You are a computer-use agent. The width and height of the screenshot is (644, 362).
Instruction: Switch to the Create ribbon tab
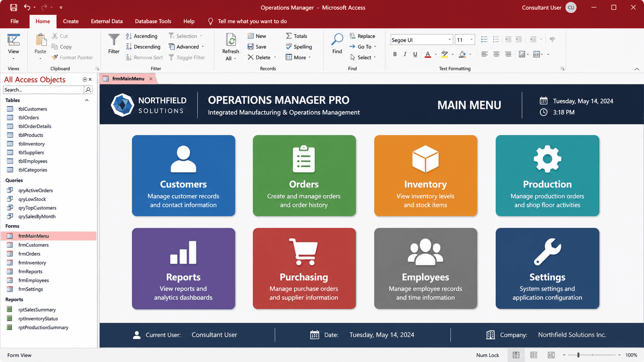click(71, 21)
